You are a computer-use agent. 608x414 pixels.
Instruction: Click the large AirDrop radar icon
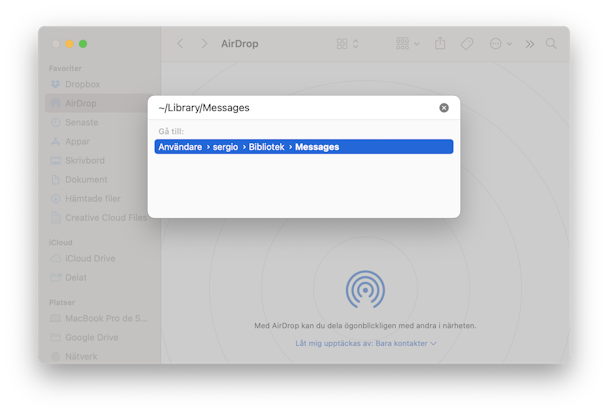click(x=365, y=290)
